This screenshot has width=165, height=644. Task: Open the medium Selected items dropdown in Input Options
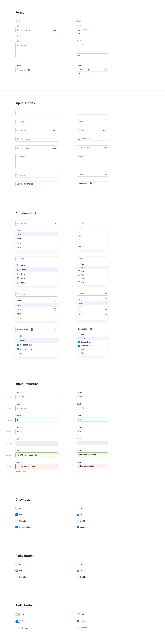[36, 184]
